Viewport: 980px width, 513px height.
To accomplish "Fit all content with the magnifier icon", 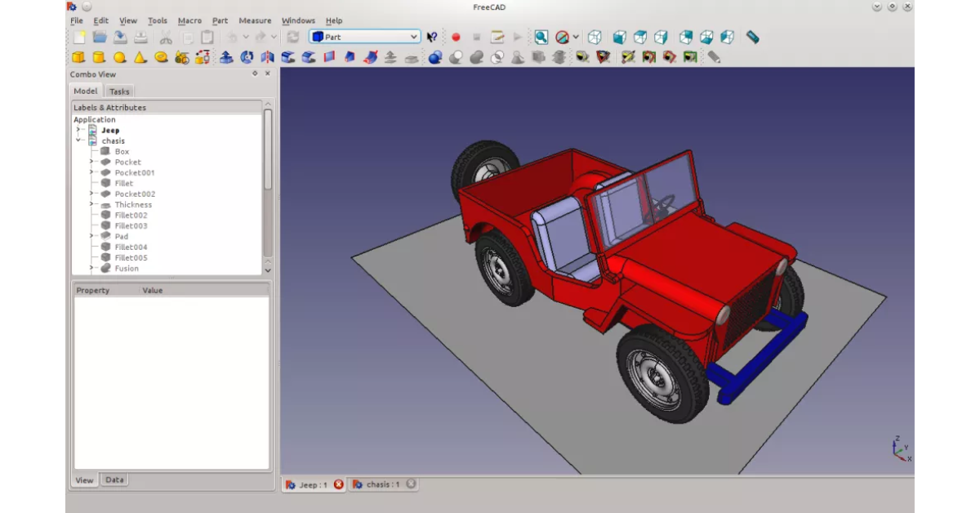I will 541,37.
